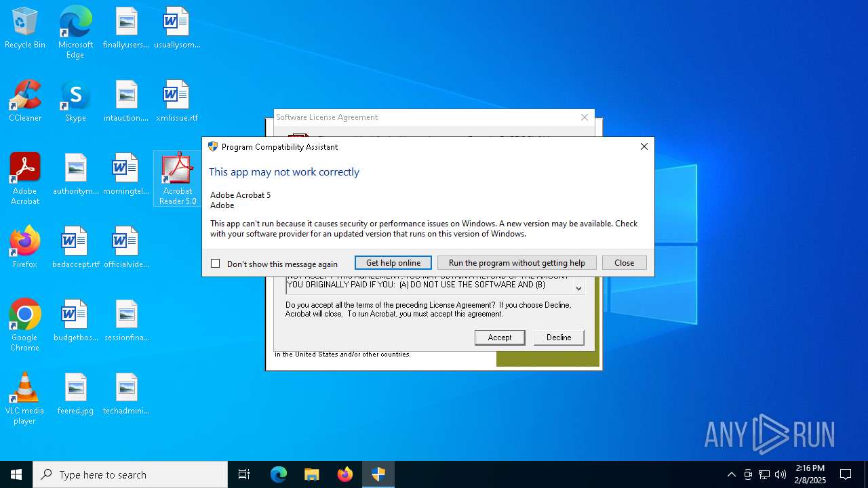Click the license text scroll-down arrow

(578, 288)
